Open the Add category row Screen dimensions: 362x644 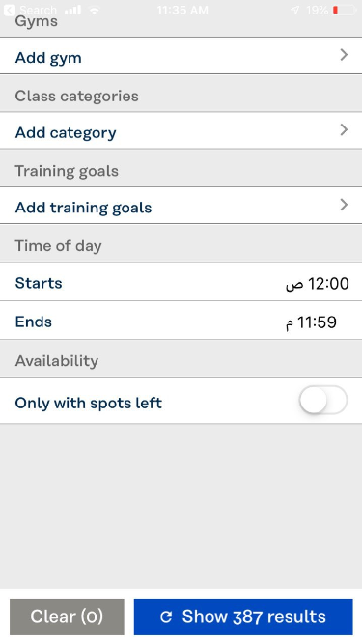(181, 130)
